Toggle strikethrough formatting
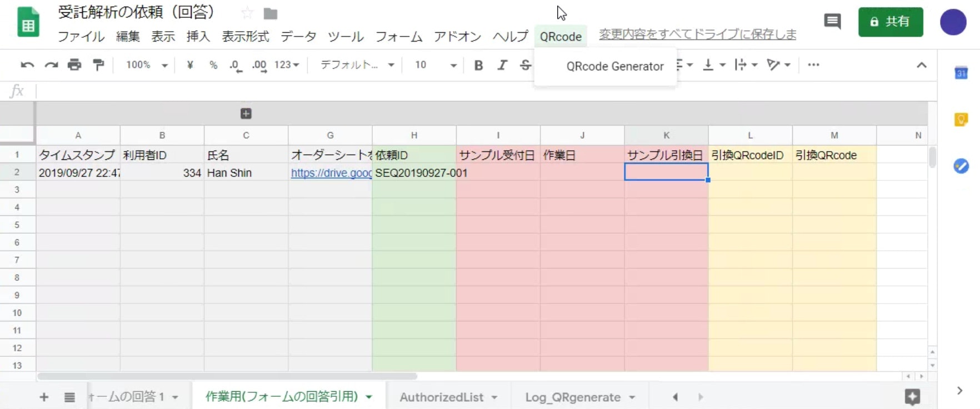The width and height of the screenshot is (980, 409). (525, 65)
